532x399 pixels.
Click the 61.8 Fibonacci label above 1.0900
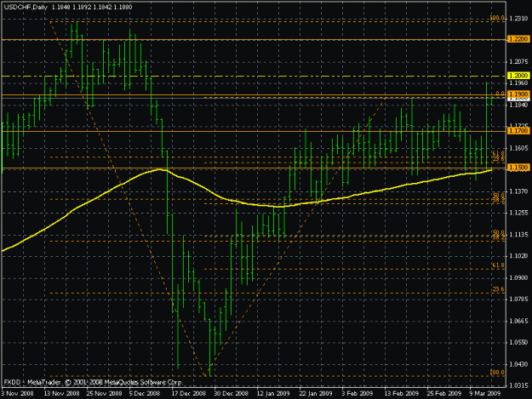click(499, 265)
